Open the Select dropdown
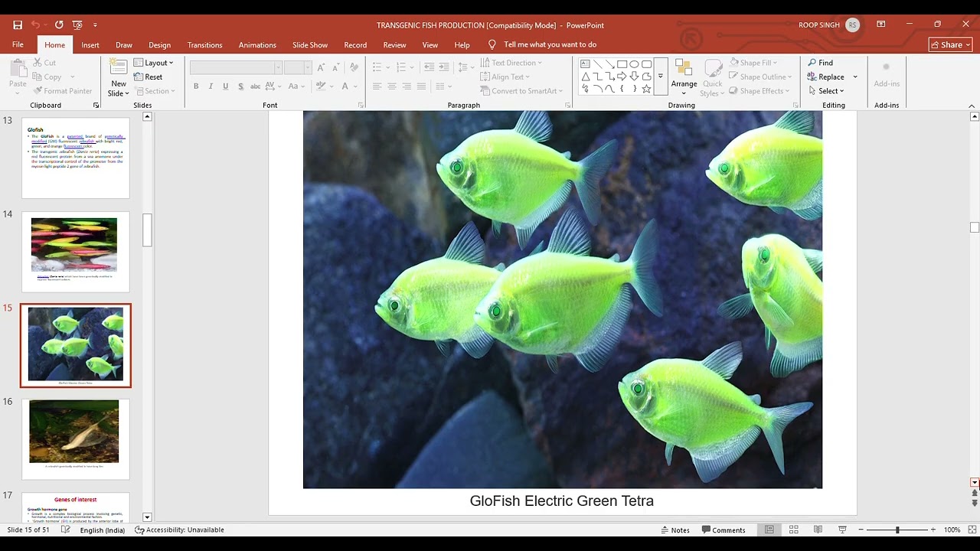980x551 pixels. (x=826, y=91)
